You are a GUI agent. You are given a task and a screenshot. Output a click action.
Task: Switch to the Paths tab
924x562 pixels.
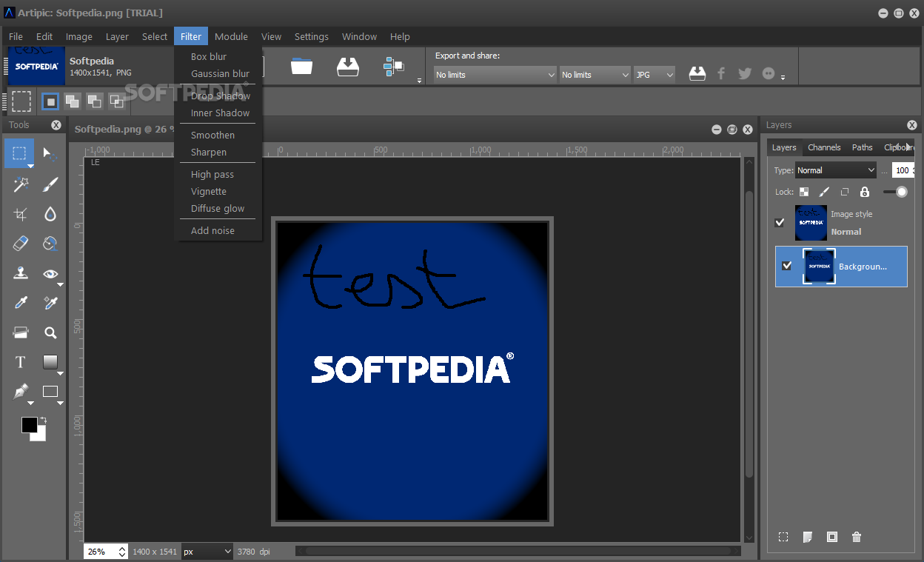tap(862, 147)
